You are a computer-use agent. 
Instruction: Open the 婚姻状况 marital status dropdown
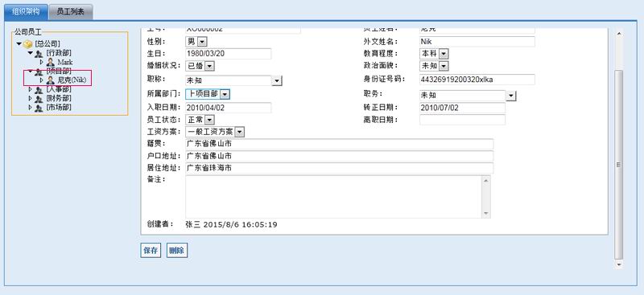(x=209, y=66)
